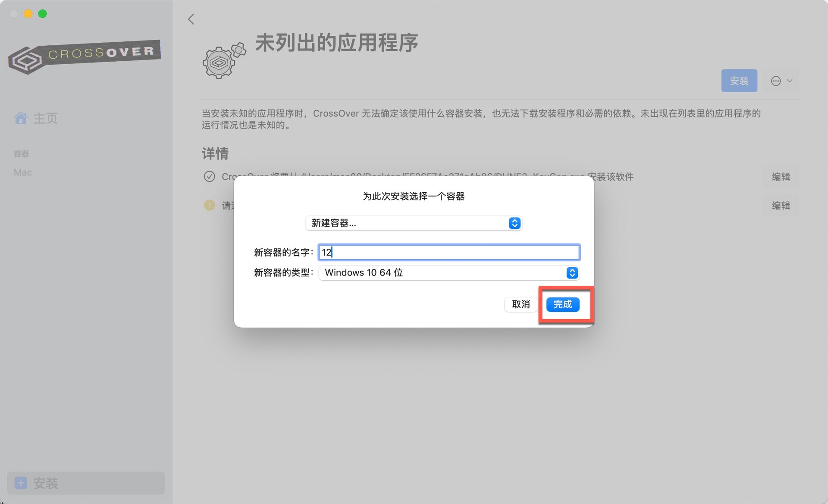828x504 pixels.
Task: Click the blue 安装 button at top right
Action: pyautogui.click(x=739, y=81)
